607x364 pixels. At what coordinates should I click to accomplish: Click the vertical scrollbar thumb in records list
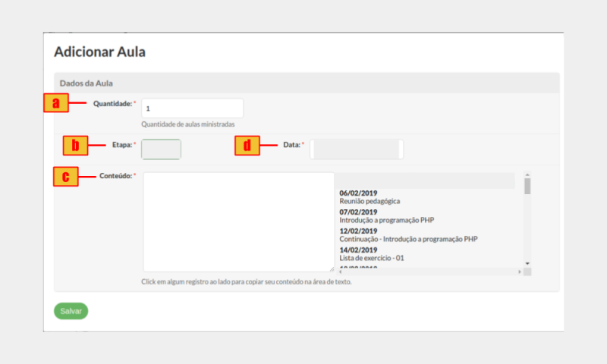tap(527, 186)
